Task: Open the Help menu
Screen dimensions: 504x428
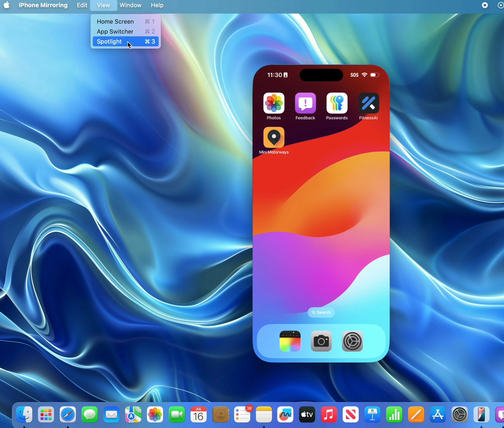Action: coord(157,5)
